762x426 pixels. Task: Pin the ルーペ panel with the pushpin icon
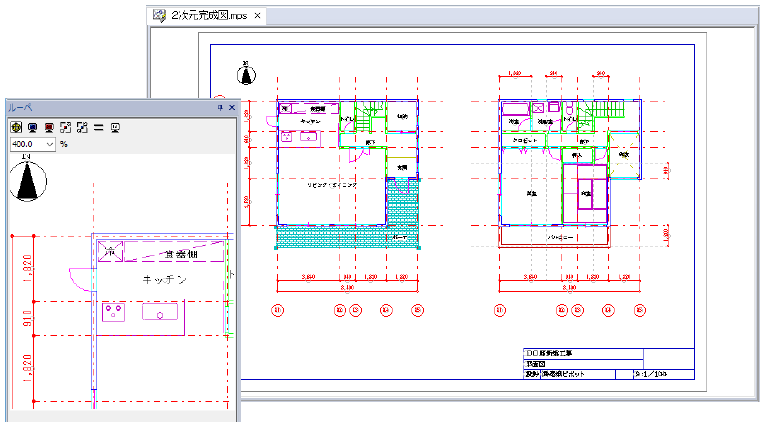click(219, 107)
